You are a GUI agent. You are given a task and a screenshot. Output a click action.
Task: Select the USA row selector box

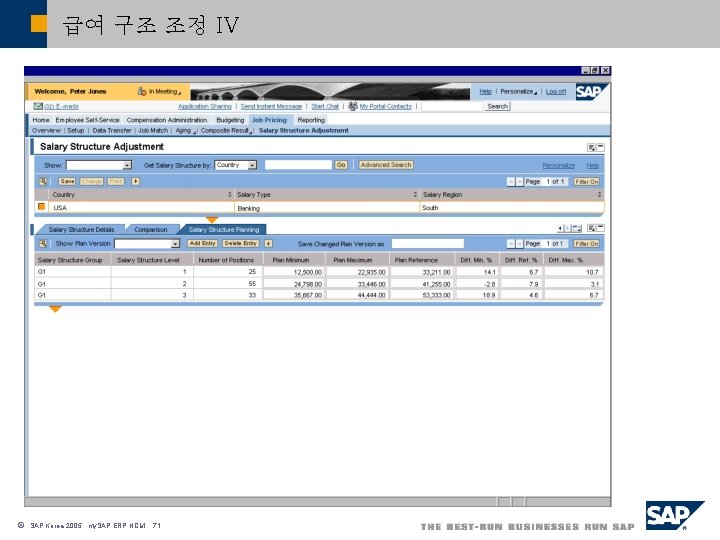(x=42, y=207)
